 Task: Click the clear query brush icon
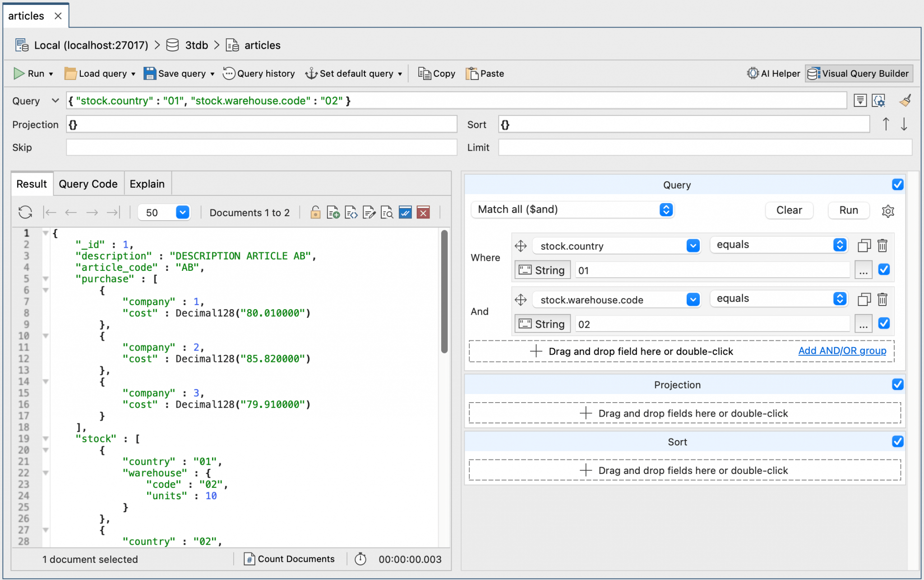[x=905, y=101]
